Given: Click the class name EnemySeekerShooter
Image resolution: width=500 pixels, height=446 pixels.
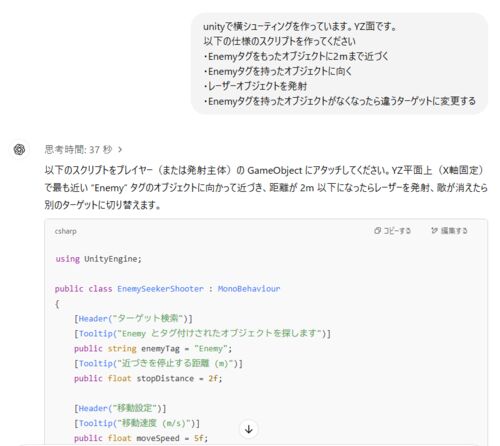Looking at the screenshot, I should click(160, 289).
